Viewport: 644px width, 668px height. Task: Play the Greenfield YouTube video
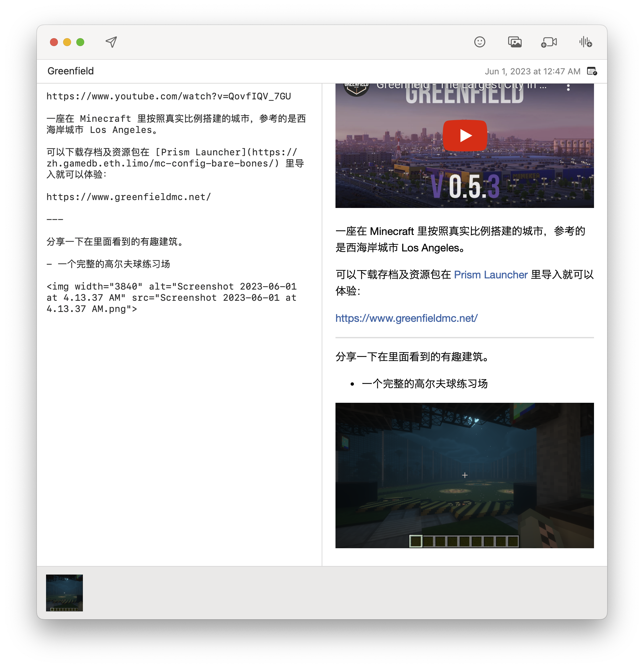464,135
